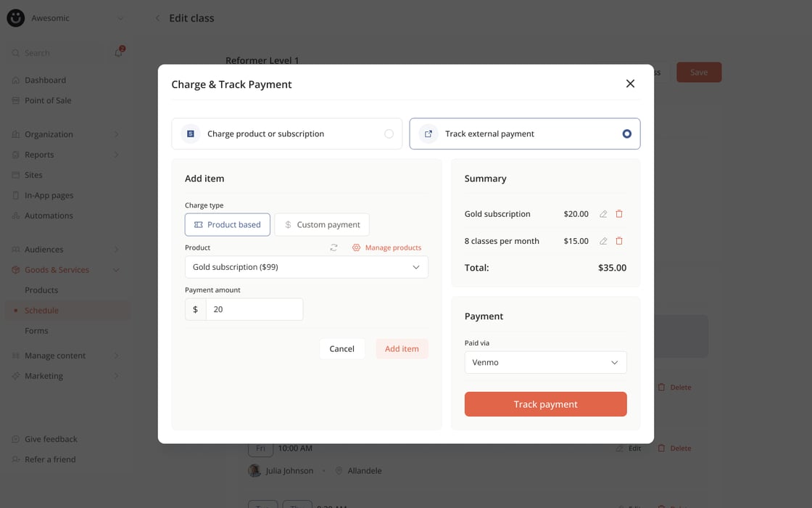
Task: Open the Paid via Venmo dropdown
Action: click(545, 362)
